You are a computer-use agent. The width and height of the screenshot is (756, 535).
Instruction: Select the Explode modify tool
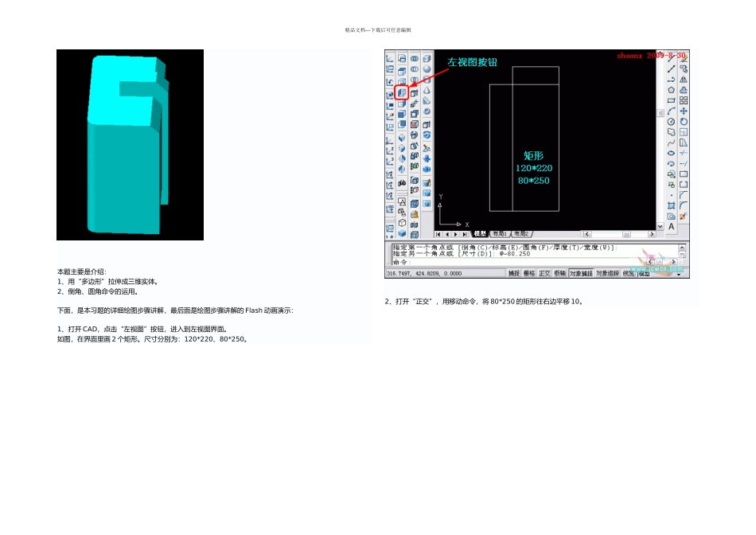pos(684,216)
